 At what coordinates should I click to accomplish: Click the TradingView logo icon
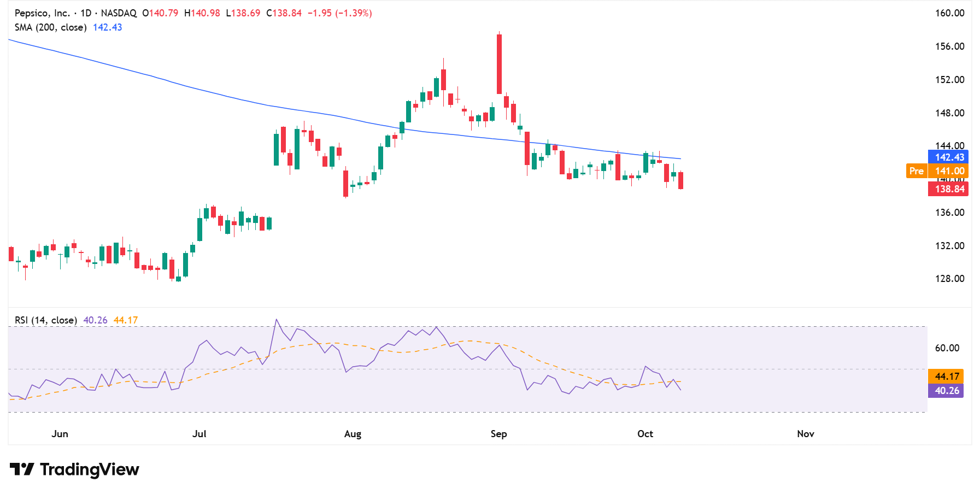coord(22,469)
